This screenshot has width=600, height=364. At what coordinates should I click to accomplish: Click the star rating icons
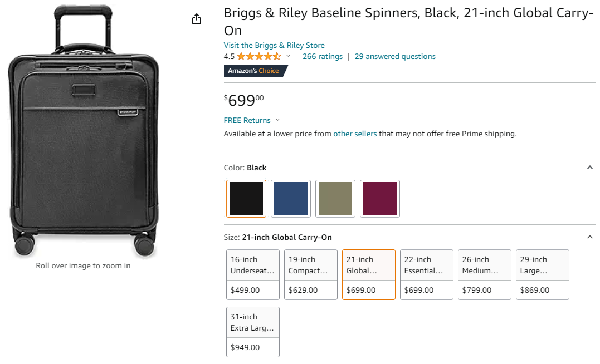pos(259,56)
